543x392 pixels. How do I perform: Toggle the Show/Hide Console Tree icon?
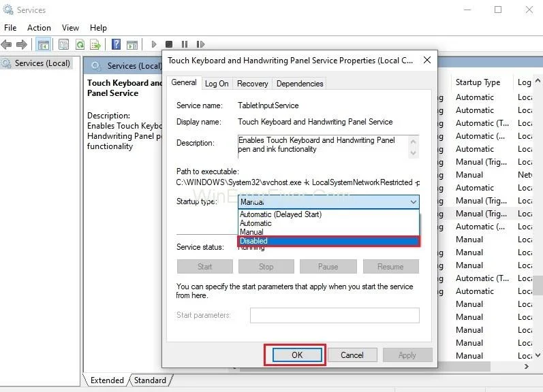(x=43, y=44)
